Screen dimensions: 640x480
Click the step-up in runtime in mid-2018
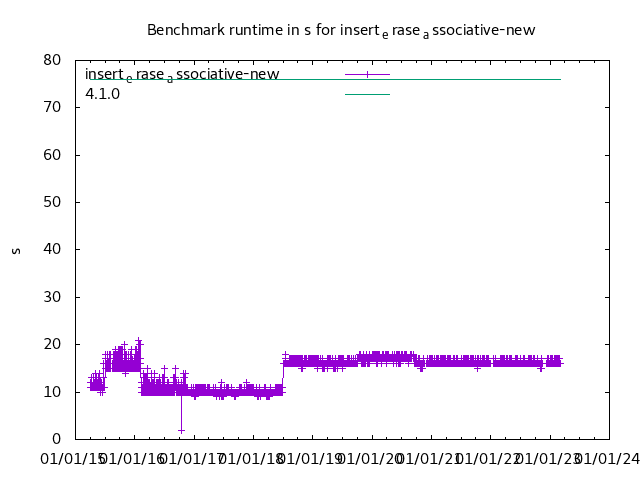coord(283,372)
